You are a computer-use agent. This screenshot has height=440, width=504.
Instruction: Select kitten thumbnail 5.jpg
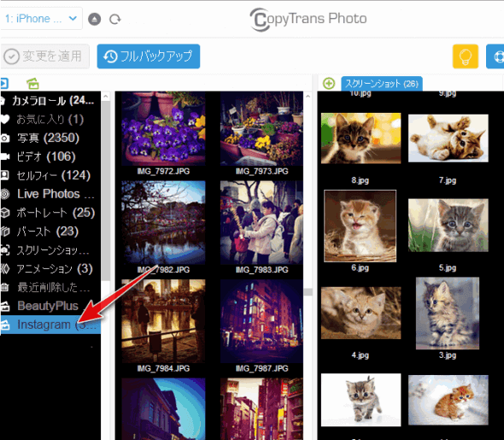[x=448, y=225]
